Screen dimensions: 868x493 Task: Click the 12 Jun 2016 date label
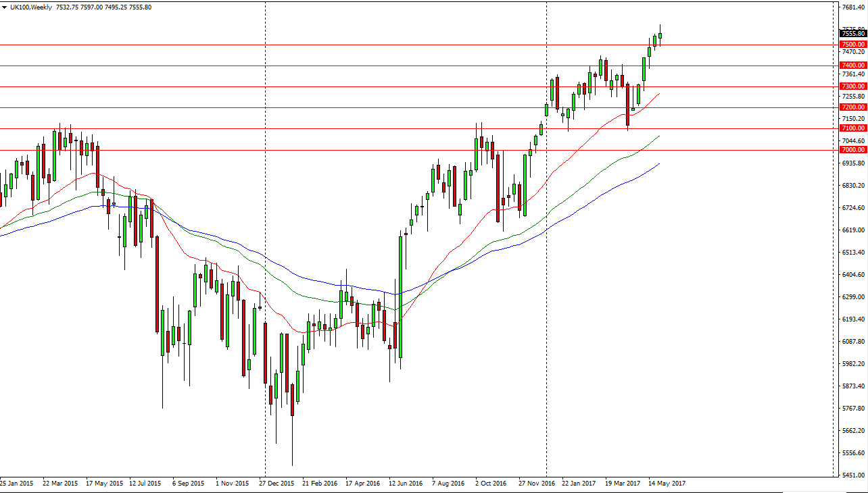[x=406, y=484]
